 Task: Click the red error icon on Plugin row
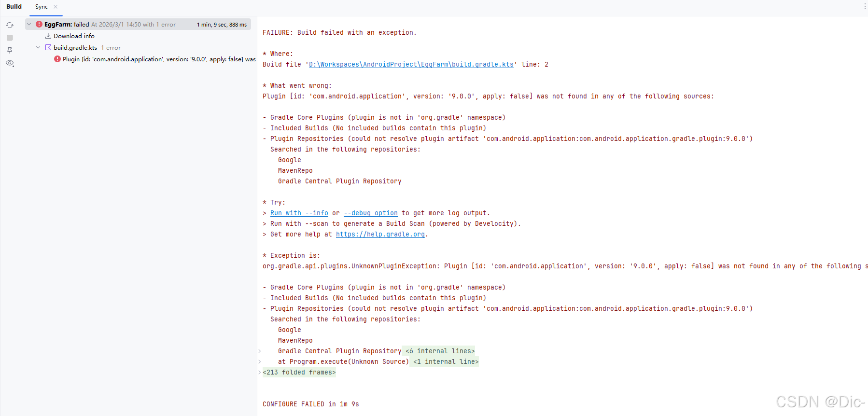(57, 59)
